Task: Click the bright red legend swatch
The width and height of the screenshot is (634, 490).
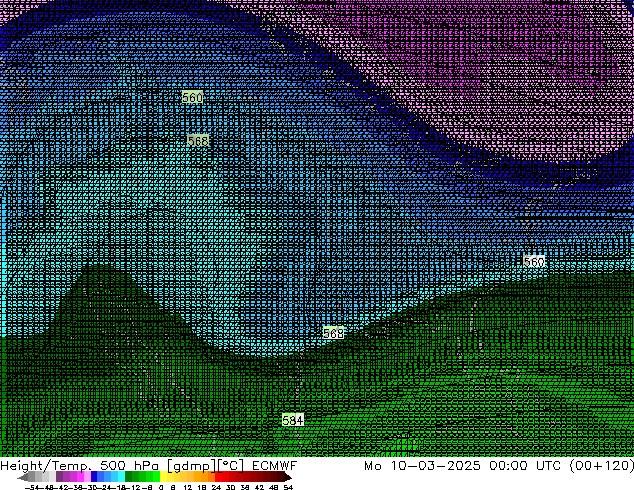Action: click(x=218, y=476)
